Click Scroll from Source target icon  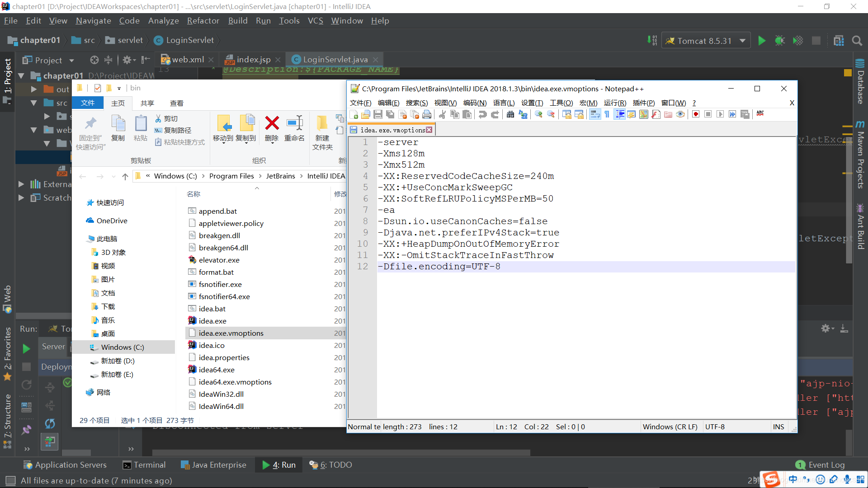[x=94, y=60]
